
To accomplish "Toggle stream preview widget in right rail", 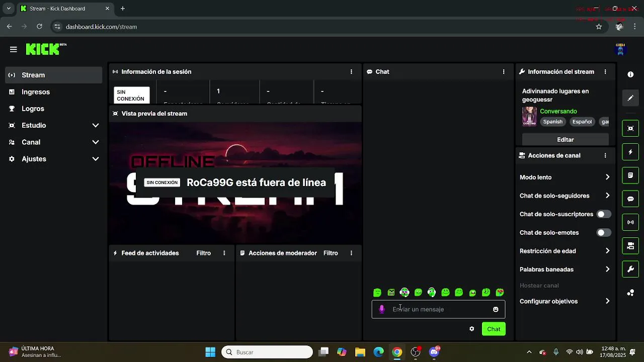I will pos(630,128).
